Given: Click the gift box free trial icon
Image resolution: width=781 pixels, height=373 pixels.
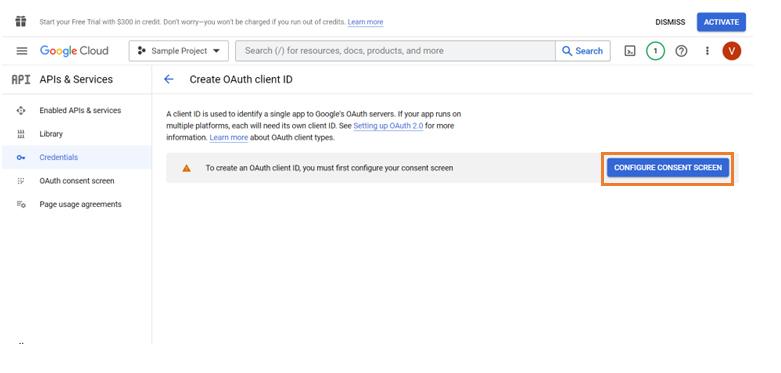Looking at the screenshot, I should (x=20, y=21).
